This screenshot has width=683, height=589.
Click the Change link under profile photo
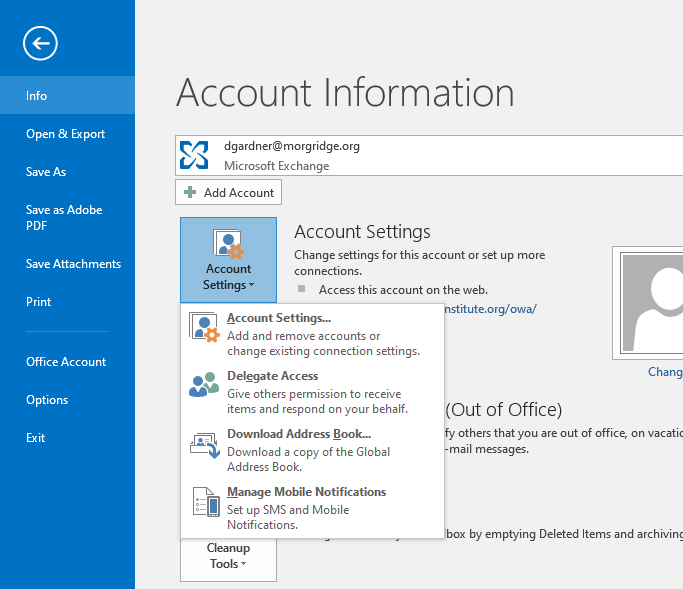pyautogui.click(x=665, y=372)
